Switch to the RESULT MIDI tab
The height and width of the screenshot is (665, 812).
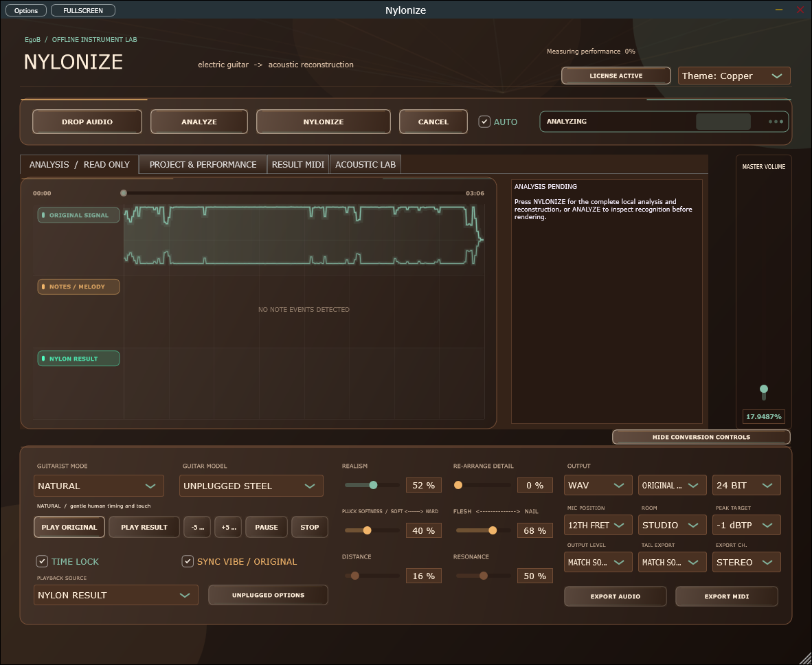[x=297, y=165]
